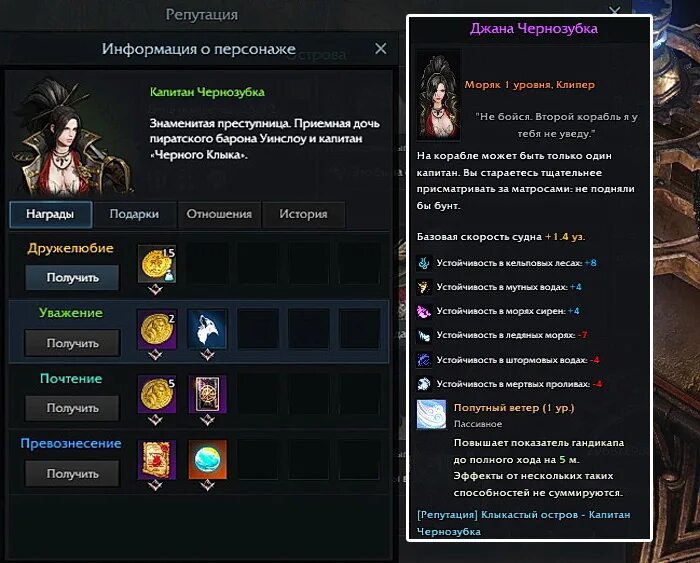The image size is (700, 563).
Task: Open Капитан Чернозубка character portrait
Action: pos(73,138)
